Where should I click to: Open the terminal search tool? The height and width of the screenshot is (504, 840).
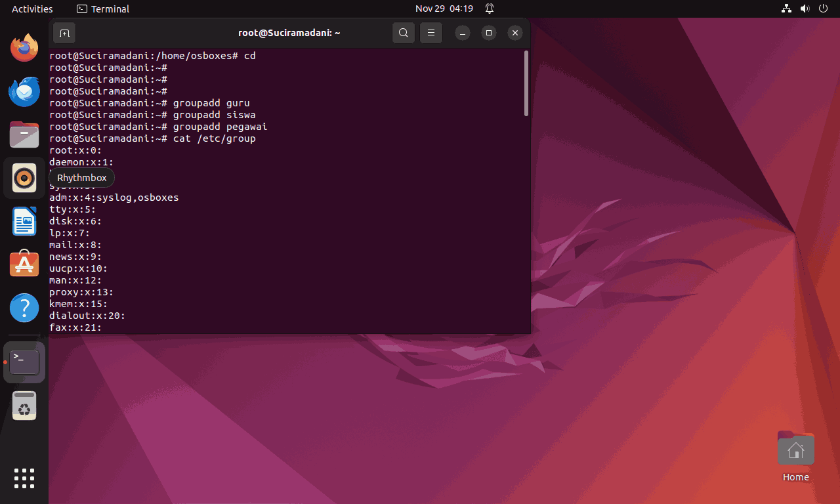coord(404,33)
